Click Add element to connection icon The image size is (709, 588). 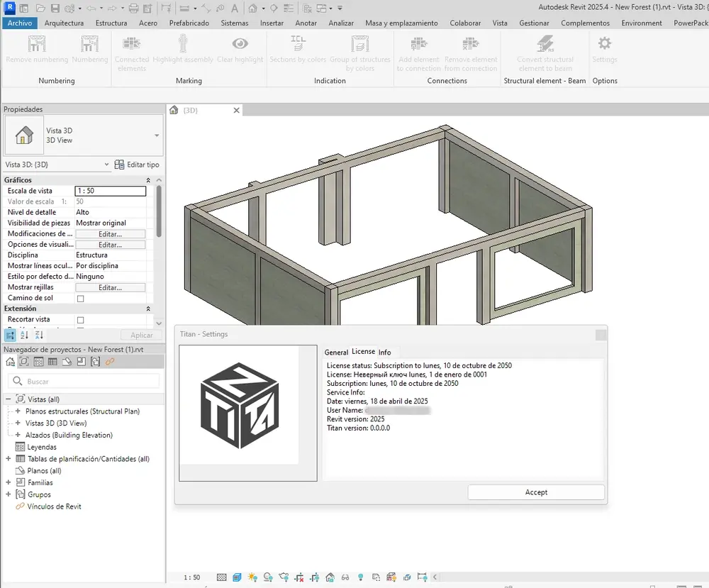(419, 44)
